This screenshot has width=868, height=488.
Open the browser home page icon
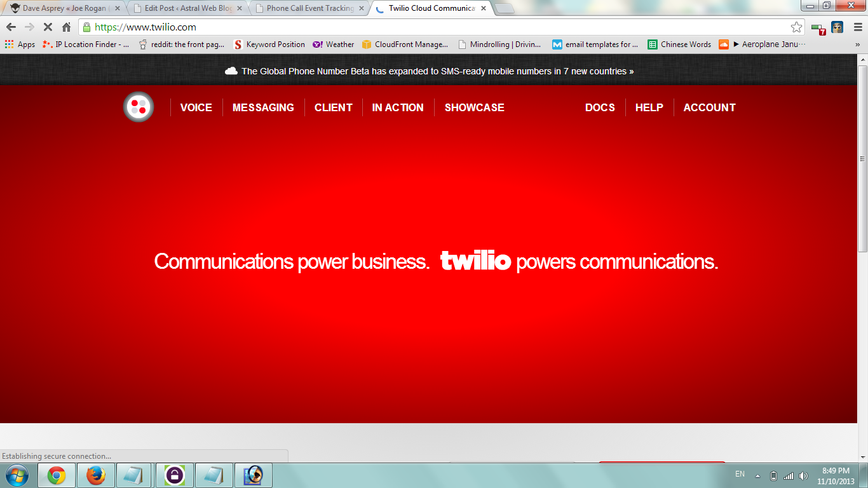[x=66, y=27]
